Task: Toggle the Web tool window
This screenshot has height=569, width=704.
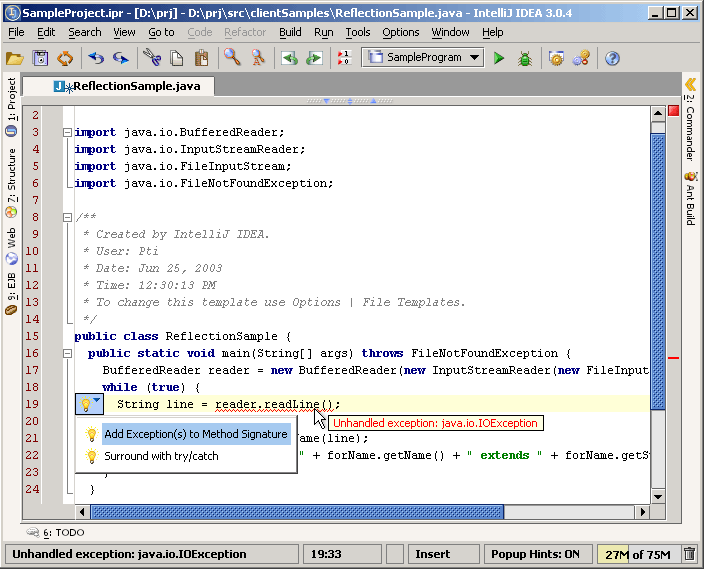Action: point(11,246)
